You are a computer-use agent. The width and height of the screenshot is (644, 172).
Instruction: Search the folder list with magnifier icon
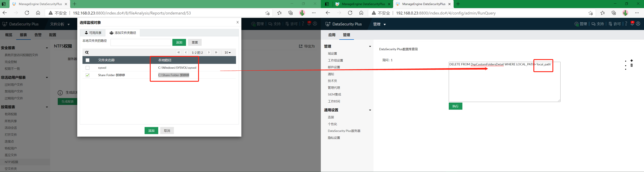click(x=87, y=53)
